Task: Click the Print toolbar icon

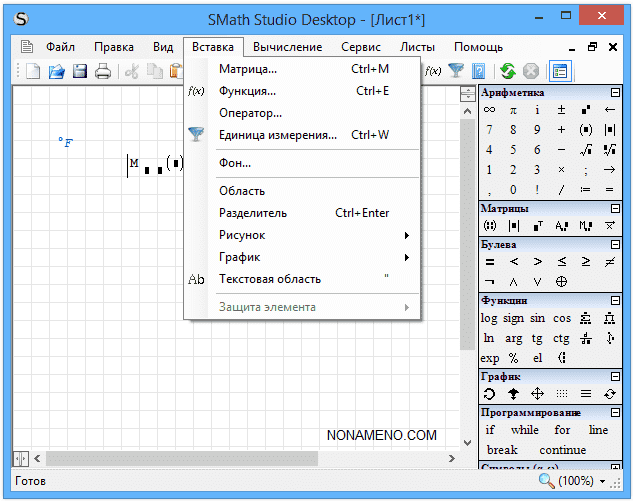Action: point(102,71)
